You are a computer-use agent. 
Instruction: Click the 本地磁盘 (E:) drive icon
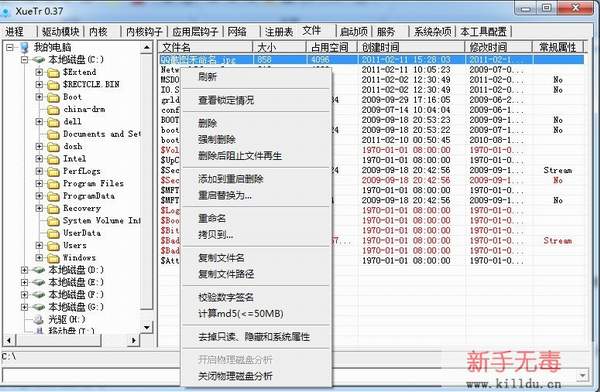pyautogui.click(x=39, y=283)
